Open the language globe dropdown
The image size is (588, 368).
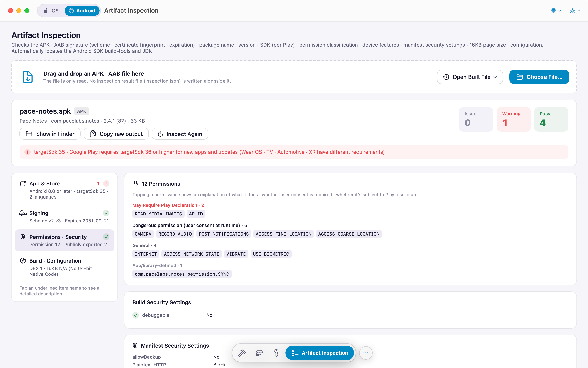[x=556, y=11]
